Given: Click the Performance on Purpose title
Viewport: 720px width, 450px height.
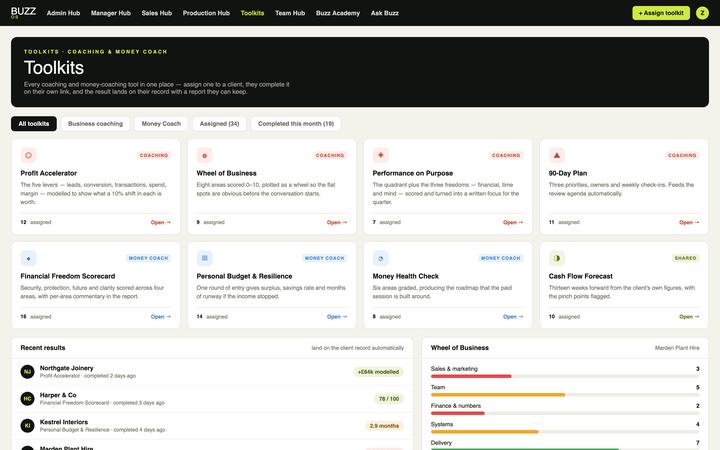Looking at the screenshot, I should (x=413, y=173).
